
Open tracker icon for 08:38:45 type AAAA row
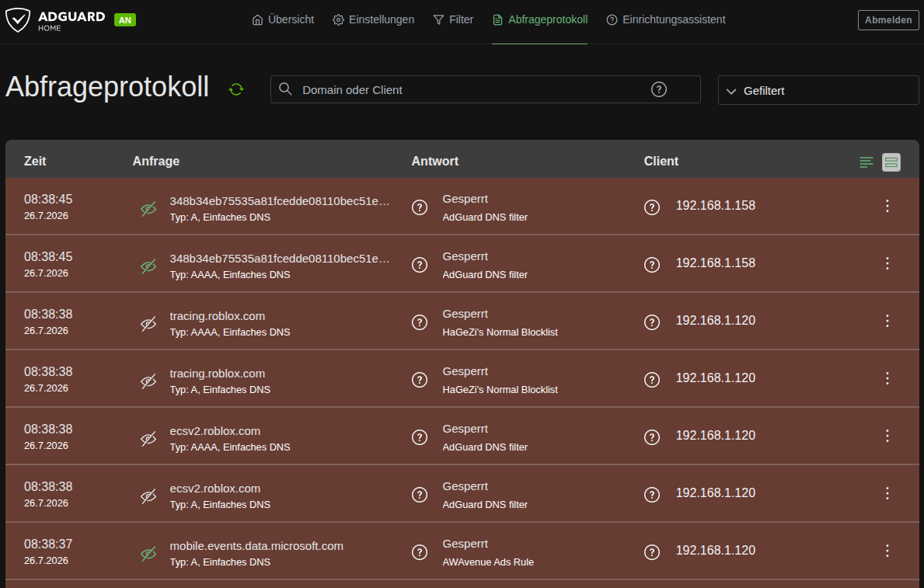(148, 266)
